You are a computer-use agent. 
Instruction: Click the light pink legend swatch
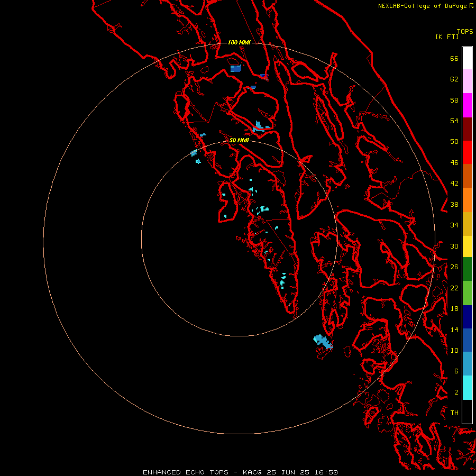pyautogui.click(x=467, y=81)
